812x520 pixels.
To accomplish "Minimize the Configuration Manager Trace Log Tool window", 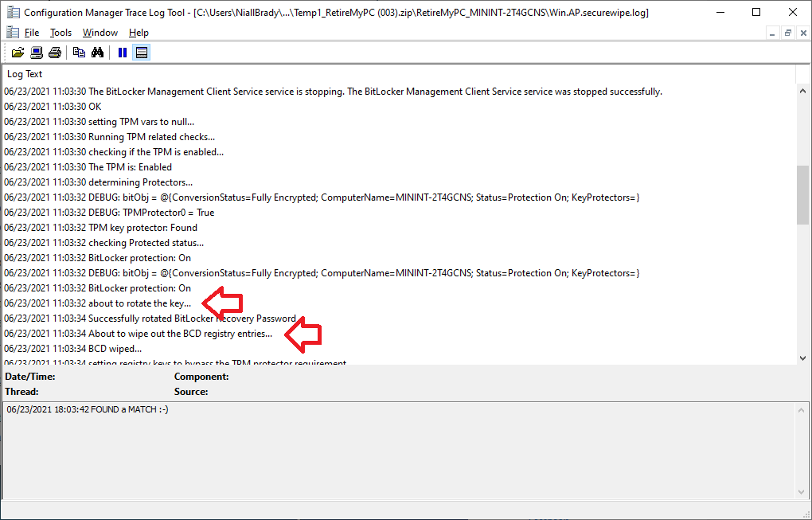I will [x=720, y=12].
